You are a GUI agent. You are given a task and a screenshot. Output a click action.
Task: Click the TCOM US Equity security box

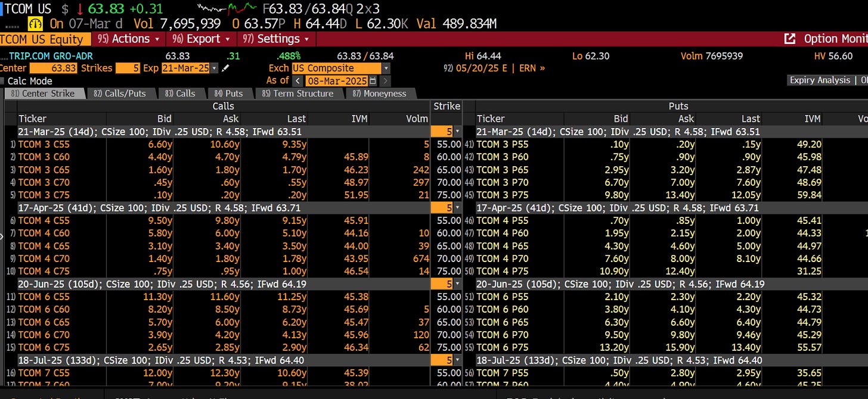pyautogui.click(x=45, y=39)
